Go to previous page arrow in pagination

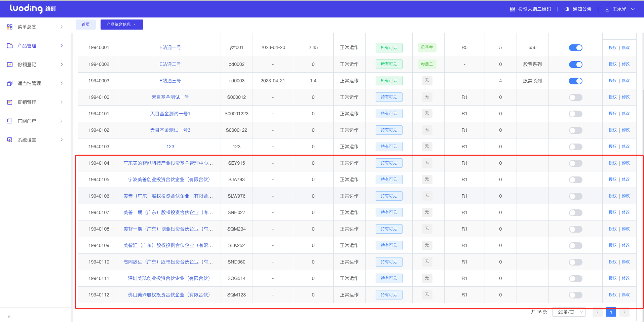coord(598,312)
